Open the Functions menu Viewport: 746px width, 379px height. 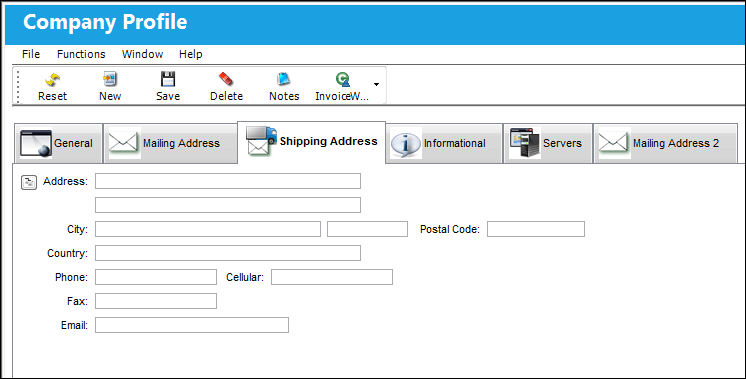[x=81, y=54]
